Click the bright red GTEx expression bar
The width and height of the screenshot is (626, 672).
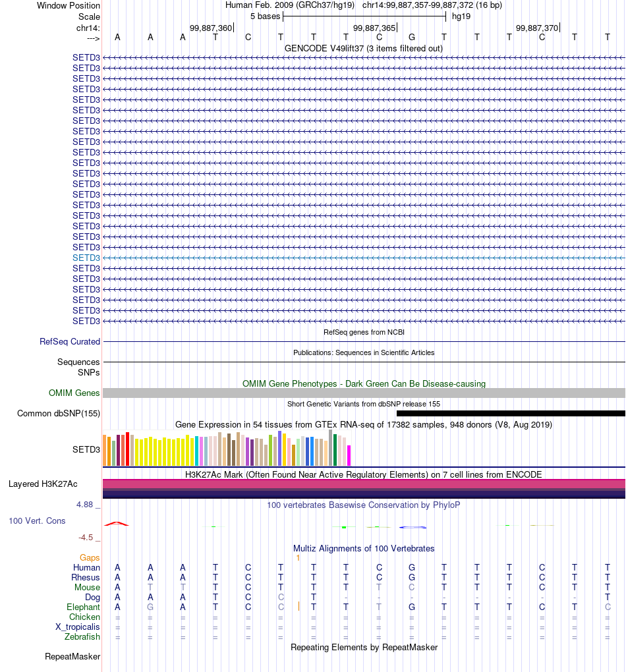coord(127,449)
